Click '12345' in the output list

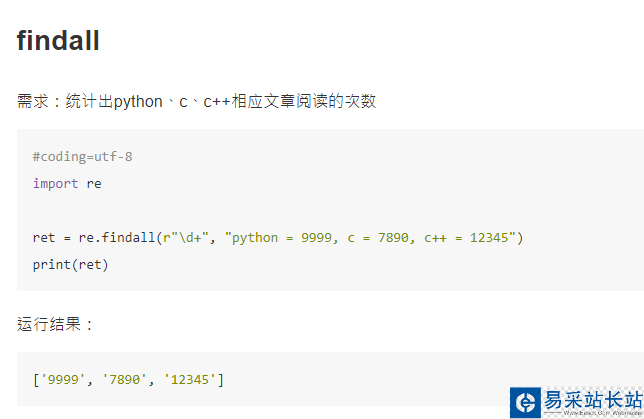(190, 379)
